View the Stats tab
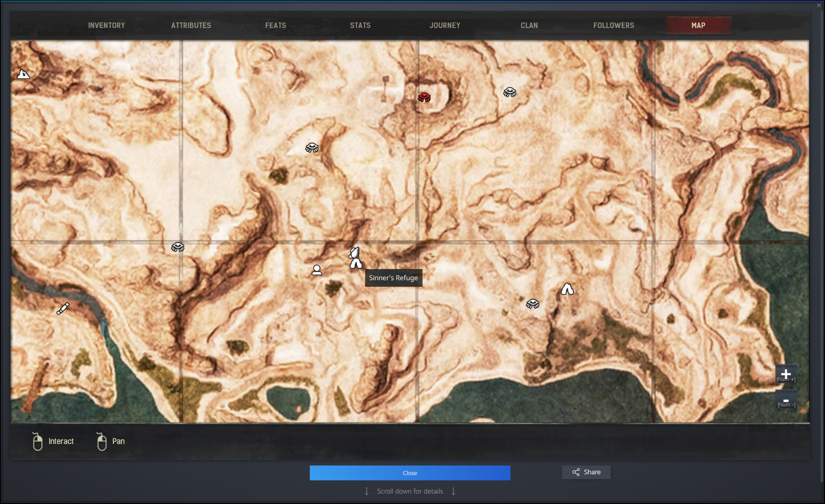 coord(360,25)
